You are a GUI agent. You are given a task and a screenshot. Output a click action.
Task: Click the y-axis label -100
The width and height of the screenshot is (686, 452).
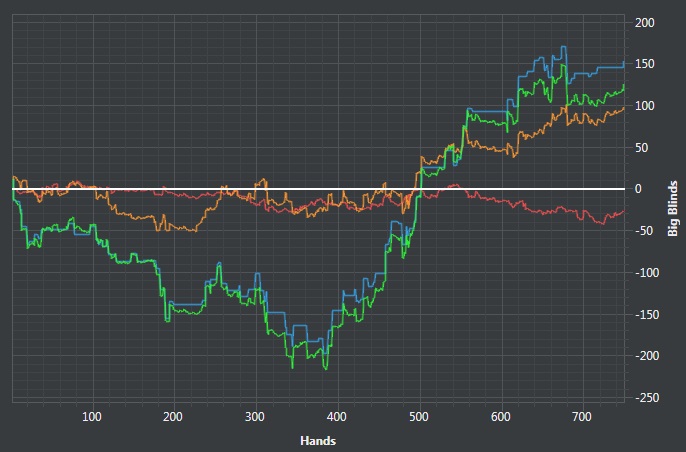[647, 273]
